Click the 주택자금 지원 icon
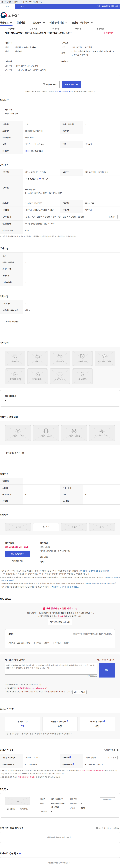Image resolution: width=120 pixels, height=868 pixels. tap(15, 376)
